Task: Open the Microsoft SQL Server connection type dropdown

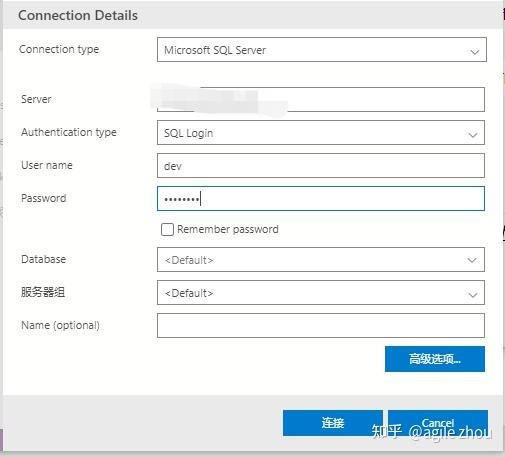Action: [322, 50]
